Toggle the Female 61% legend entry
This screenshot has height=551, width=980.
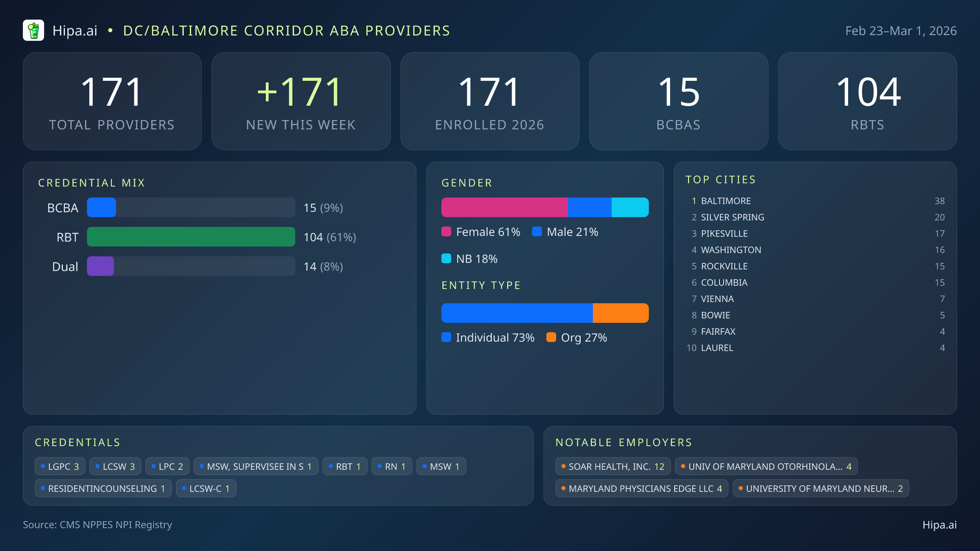coord(481,231)
